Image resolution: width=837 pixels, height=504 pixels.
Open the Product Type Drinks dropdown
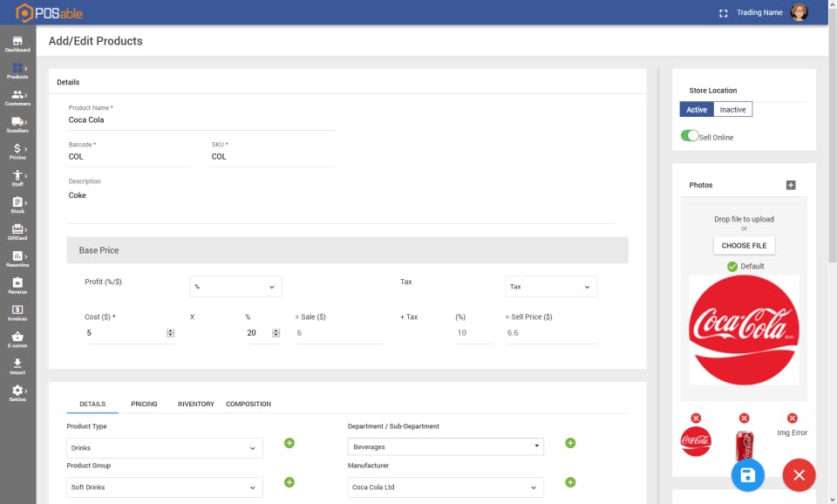(165, 448)
